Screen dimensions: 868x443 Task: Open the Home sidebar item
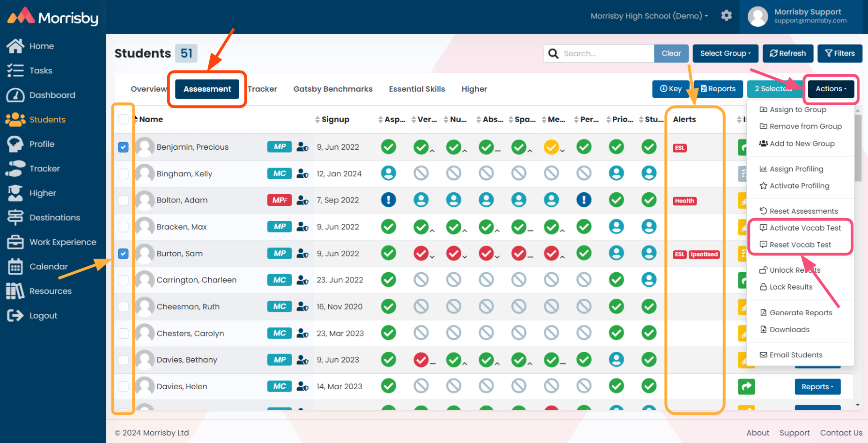click(x=30, y=46)
